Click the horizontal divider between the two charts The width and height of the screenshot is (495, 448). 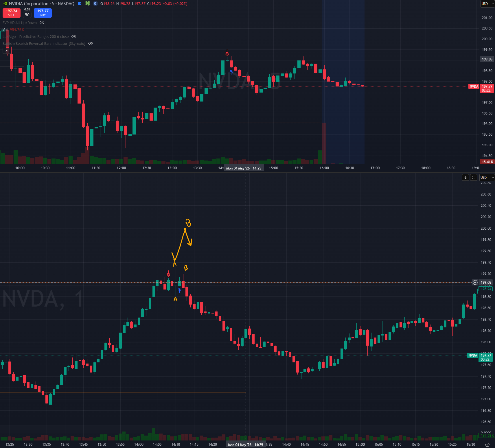point(247,173)
